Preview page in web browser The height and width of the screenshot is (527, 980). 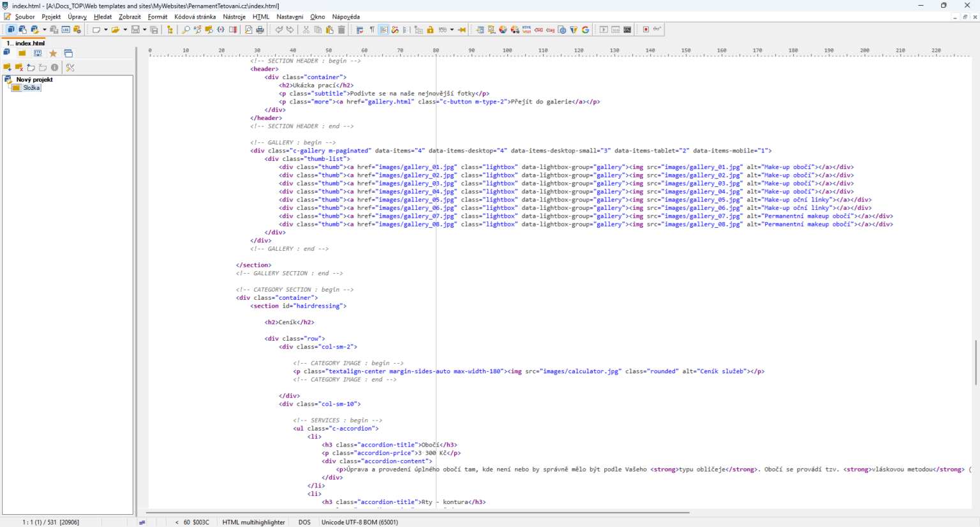coord(562,29)
